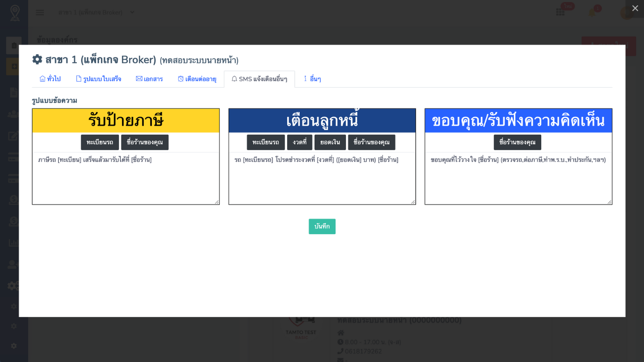The width and height of the screenshot is (644, 362).
Task: Click the dark blue เตือนลูกหนี้ header
Action: click(322, 121)
